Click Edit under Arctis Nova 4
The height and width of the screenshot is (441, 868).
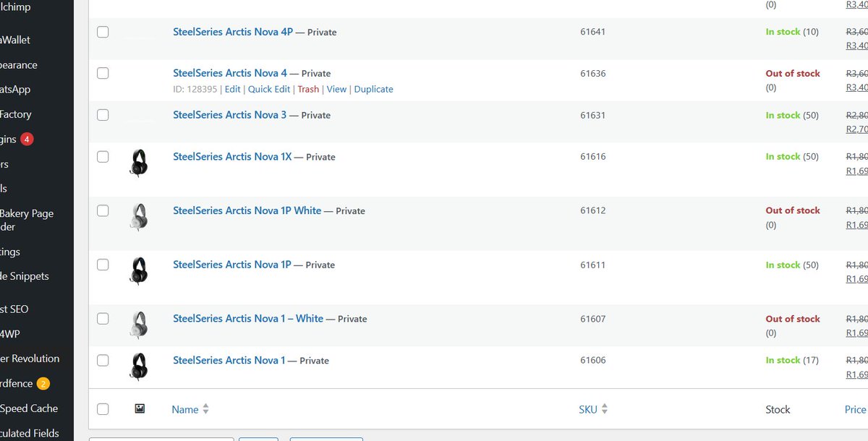(x=232, y=89)
